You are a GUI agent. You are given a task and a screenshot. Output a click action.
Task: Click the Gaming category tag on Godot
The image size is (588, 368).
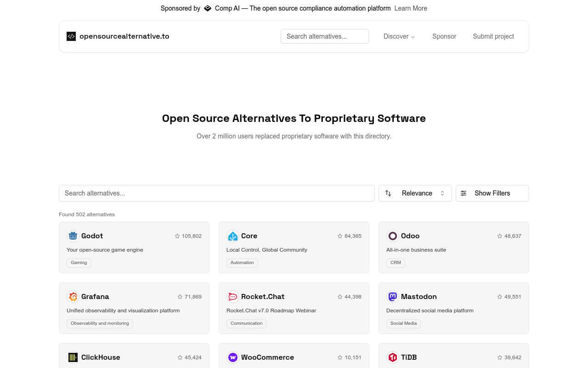79,263
